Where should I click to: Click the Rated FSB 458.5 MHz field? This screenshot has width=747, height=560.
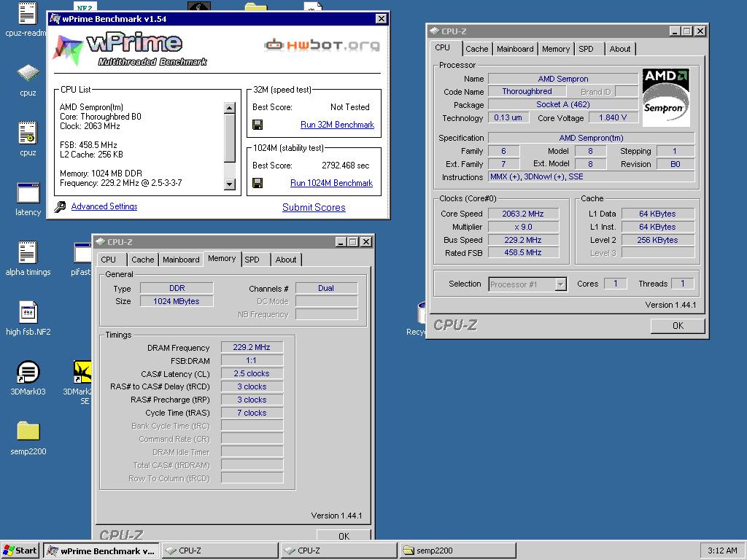tap(523, 253)
